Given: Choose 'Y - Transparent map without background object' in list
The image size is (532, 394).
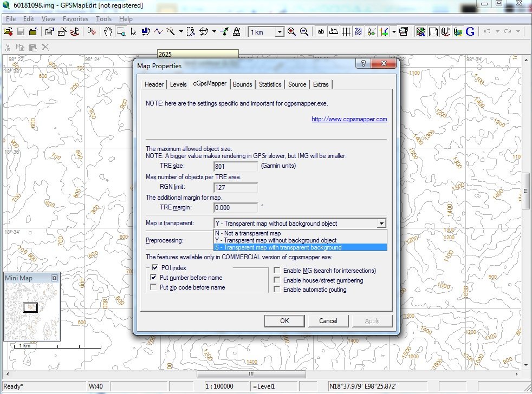Looking at the screenshot, I should pos(300,240).
